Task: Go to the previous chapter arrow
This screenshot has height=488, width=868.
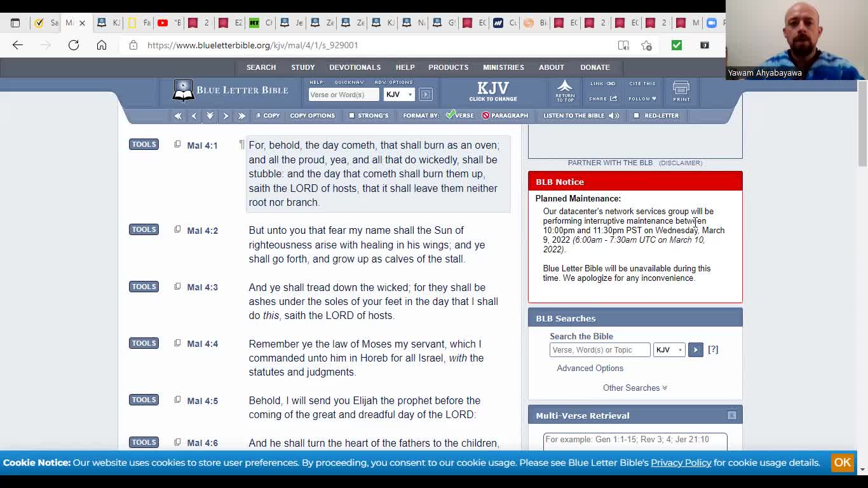Action: click(x=194, y=116)
